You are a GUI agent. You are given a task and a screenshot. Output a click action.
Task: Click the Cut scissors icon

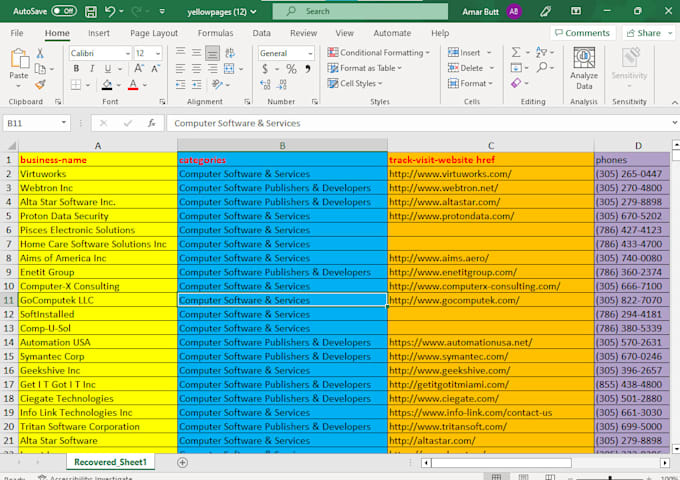(40, 53)
